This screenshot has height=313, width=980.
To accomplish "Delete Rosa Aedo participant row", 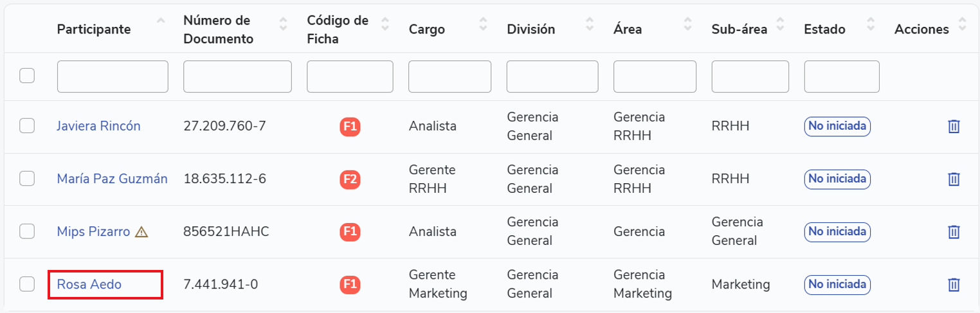I will click(954, 284).
